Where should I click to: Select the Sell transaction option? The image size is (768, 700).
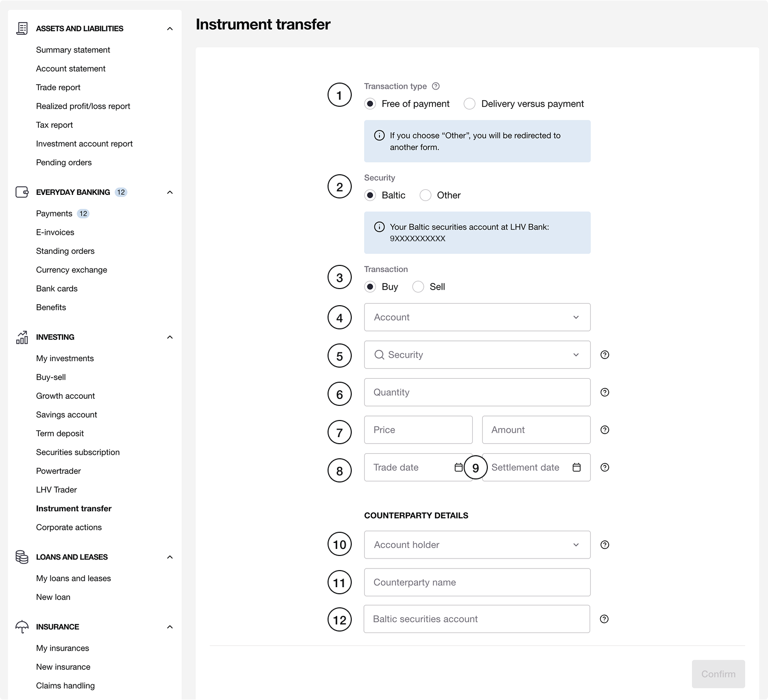click(x=418, y=287)
